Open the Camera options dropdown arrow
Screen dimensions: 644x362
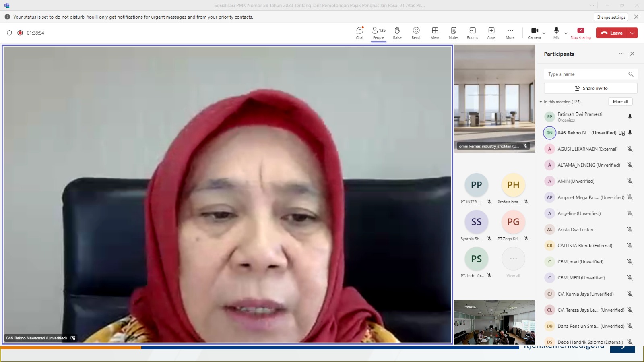(x=544, y=33)
